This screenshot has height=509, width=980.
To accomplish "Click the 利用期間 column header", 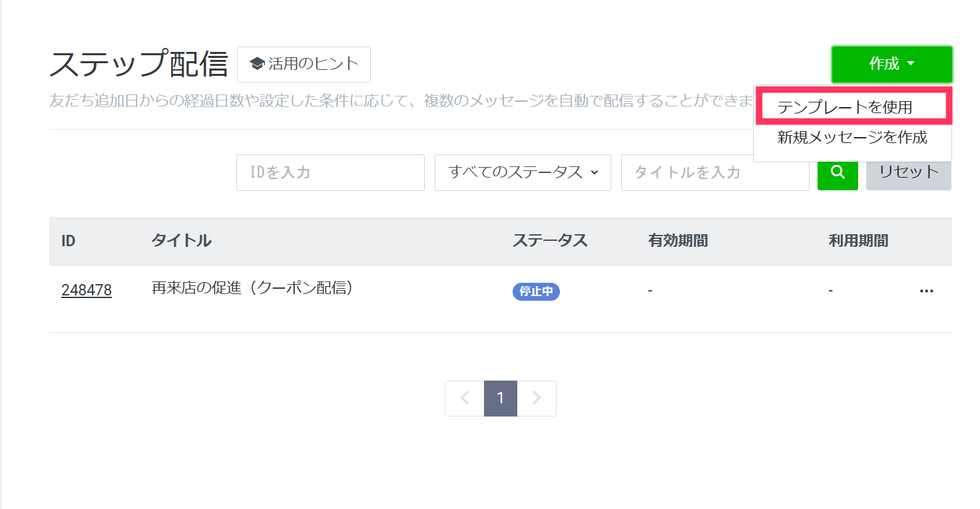I will (x=858, y=241).
